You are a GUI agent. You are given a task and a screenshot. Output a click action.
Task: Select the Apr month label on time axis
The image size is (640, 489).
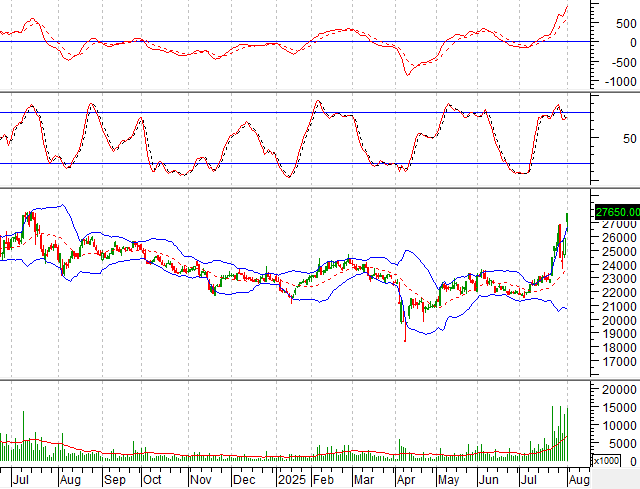tap(407, 479)
